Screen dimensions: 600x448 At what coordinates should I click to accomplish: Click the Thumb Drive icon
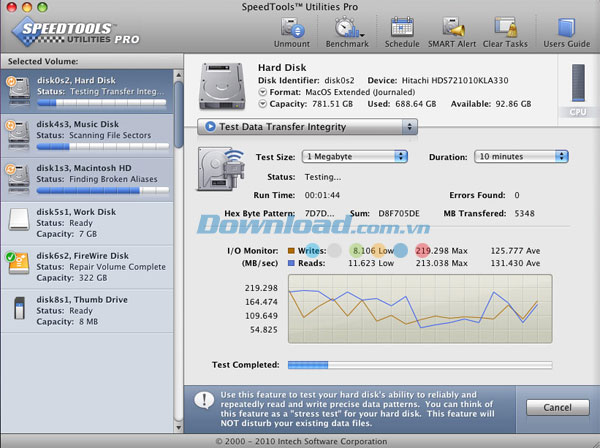[x=20, y=308]
